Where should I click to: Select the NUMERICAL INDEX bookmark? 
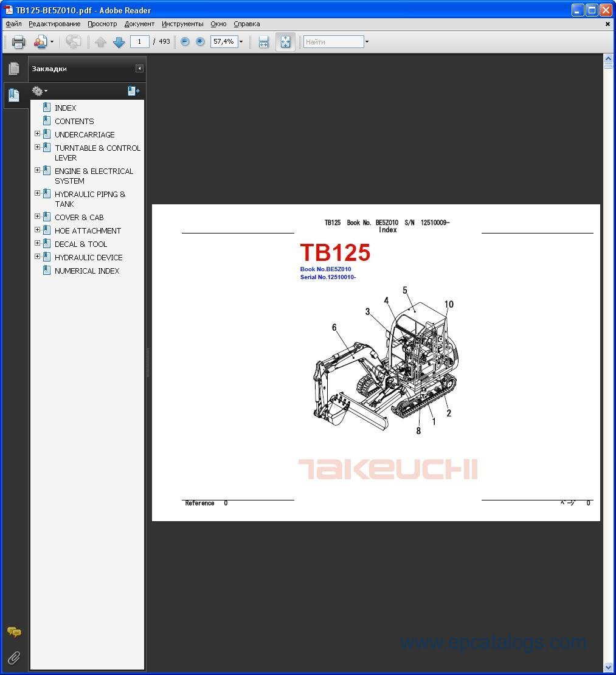click(x=87, y=271)
